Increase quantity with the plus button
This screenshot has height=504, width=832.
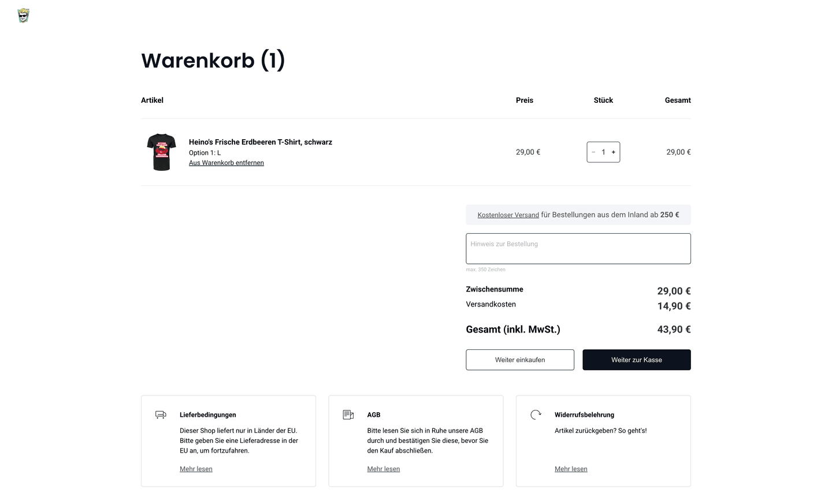pyautogui.click(x=614, y=152)
